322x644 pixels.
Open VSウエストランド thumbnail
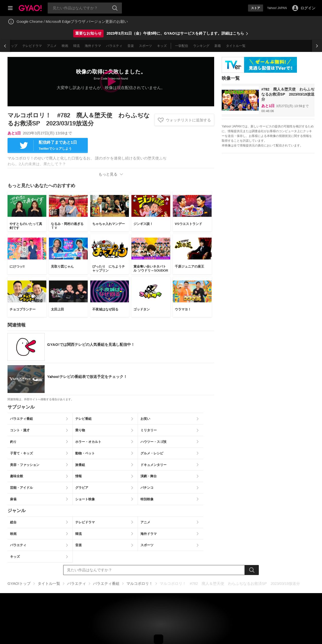pyautogui.click(x=192, y=206)
